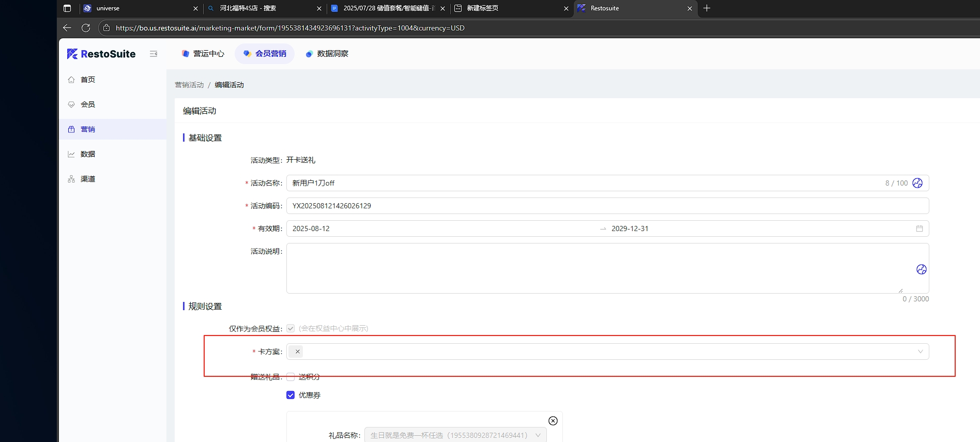The height and width of the screenshot is (442, 980).
Task: Open a new browser tab with plus
Action: 707,8
